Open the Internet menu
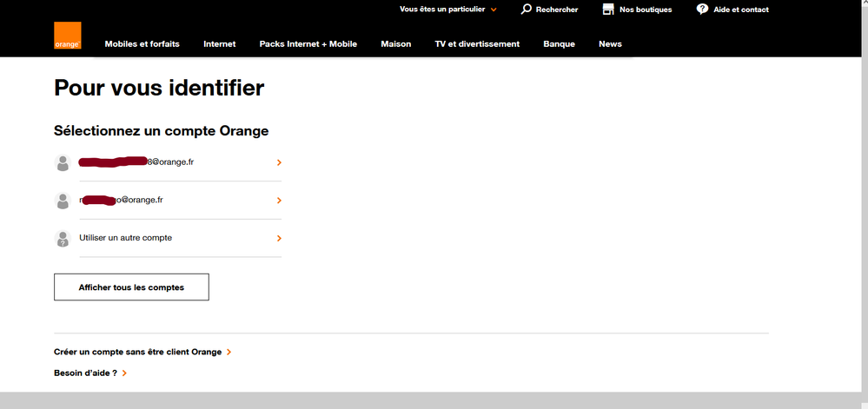The image size is (868, 409). pos(220,44)
